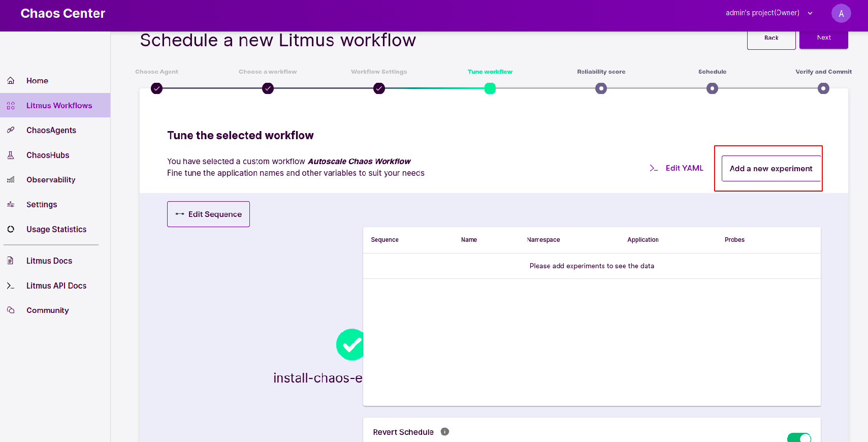Click the Workflow Settings step marker
Screen dimensions: 868x442
(379, 88)
